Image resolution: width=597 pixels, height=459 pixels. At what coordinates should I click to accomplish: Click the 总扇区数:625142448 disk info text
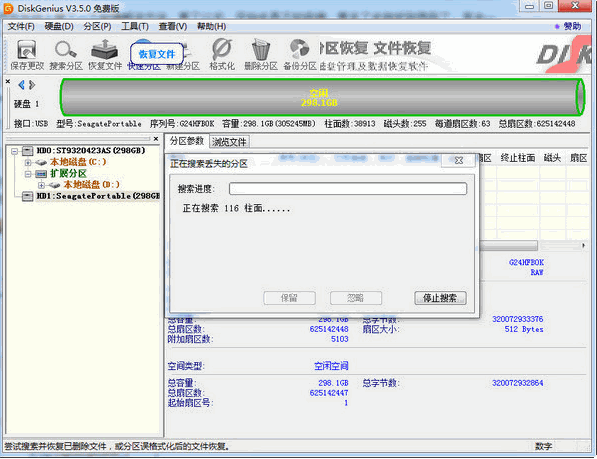(537, 124)
